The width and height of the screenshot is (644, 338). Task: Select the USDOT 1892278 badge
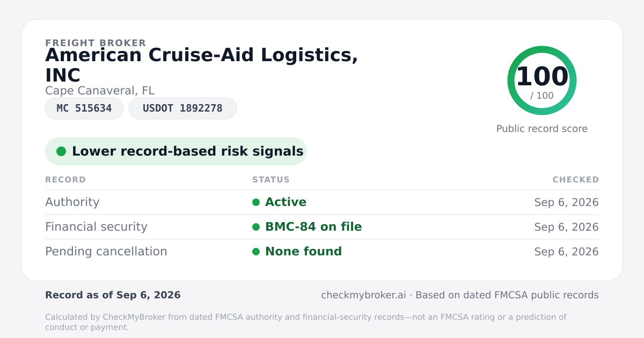coord(182,108)
